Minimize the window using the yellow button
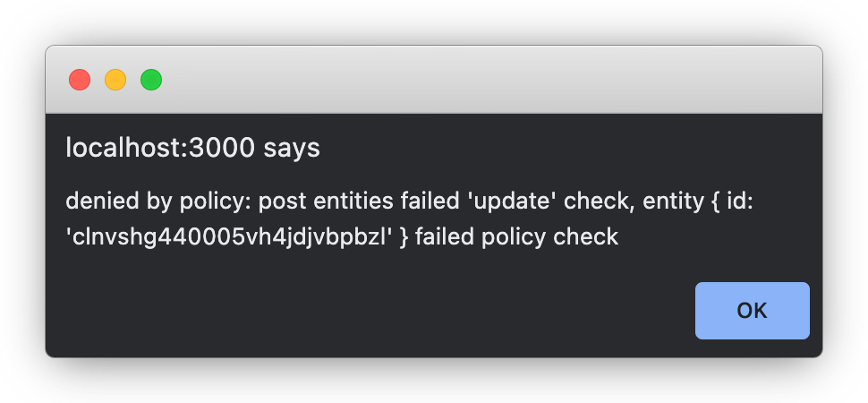 tap(115, 80)
